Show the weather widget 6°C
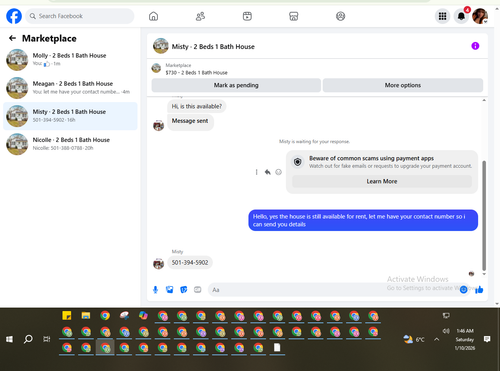 (414, 339)
